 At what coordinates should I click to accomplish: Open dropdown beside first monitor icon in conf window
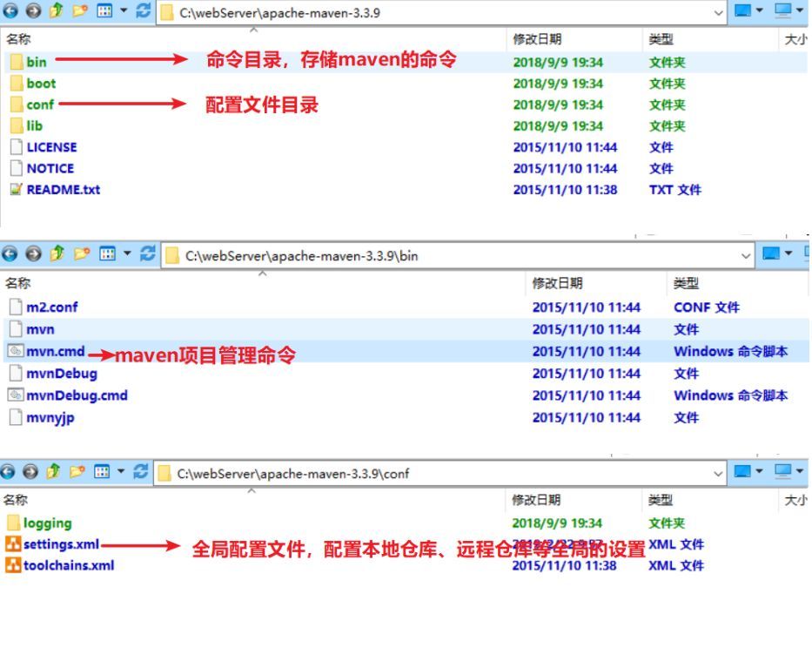760,471
